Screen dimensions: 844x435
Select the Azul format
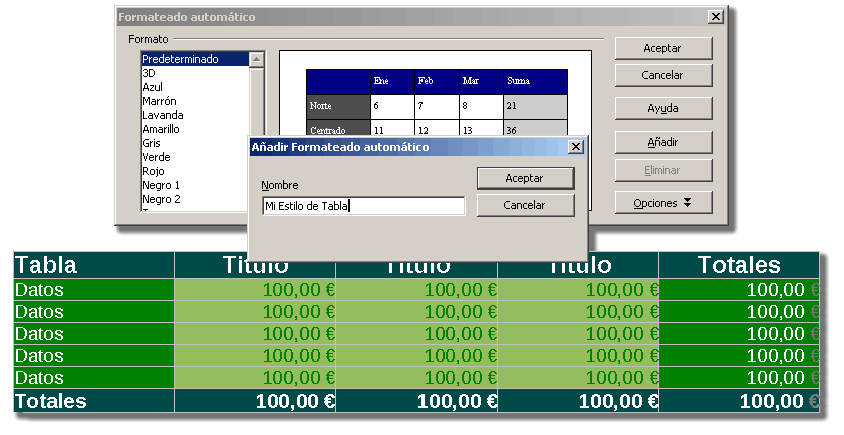pos(195,87)
